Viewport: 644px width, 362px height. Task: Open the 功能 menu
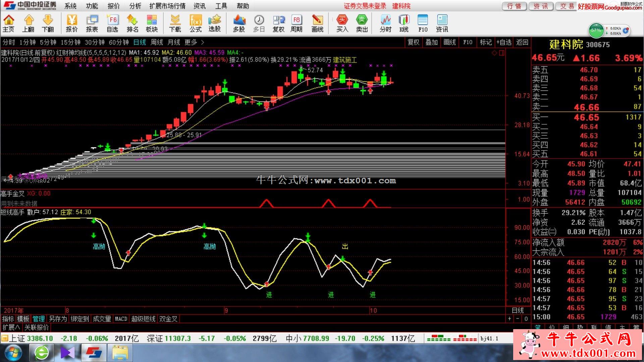(92, 6)
